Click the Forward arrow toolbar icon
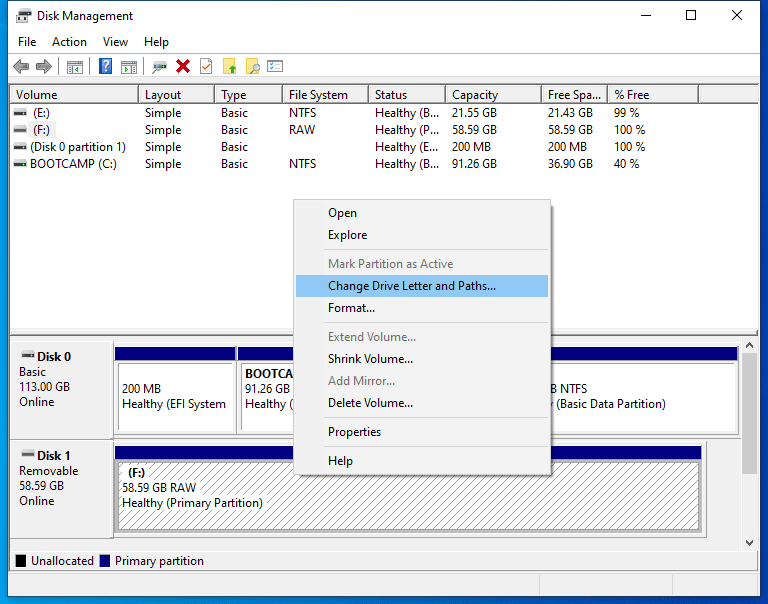The height and width of the screenshot is (604, 768). click(44, 66)
